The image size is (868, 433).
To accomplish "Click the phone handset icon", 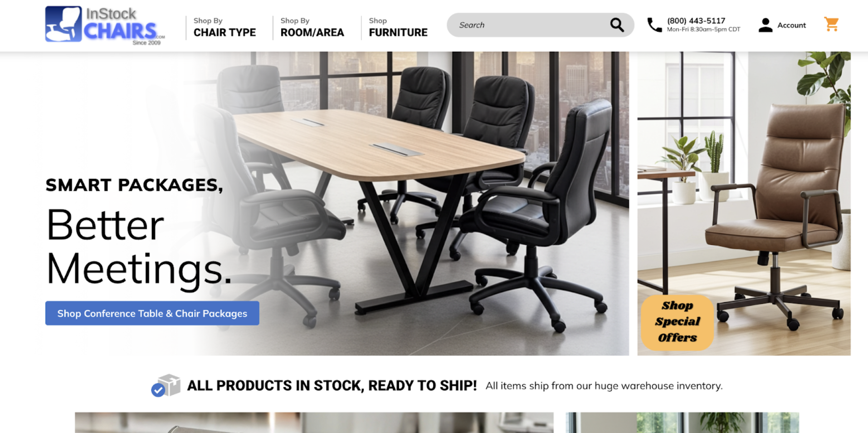I will click(654, 25).
